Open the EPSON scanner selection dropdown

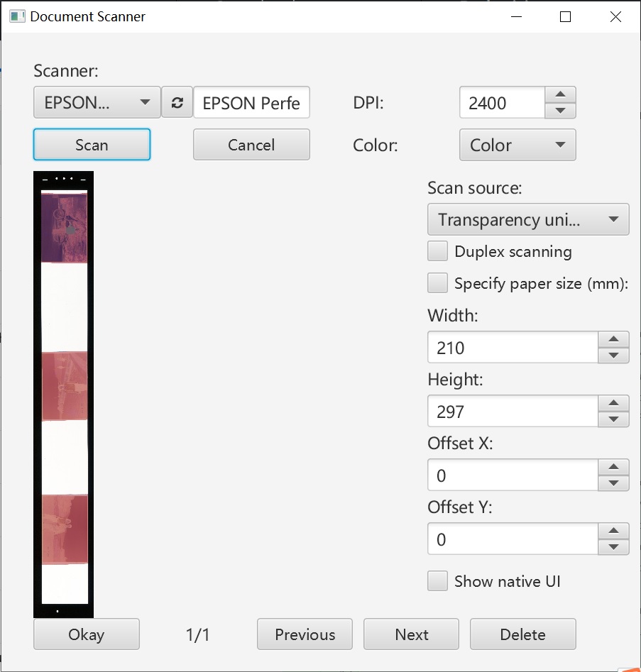pos(96,102)
